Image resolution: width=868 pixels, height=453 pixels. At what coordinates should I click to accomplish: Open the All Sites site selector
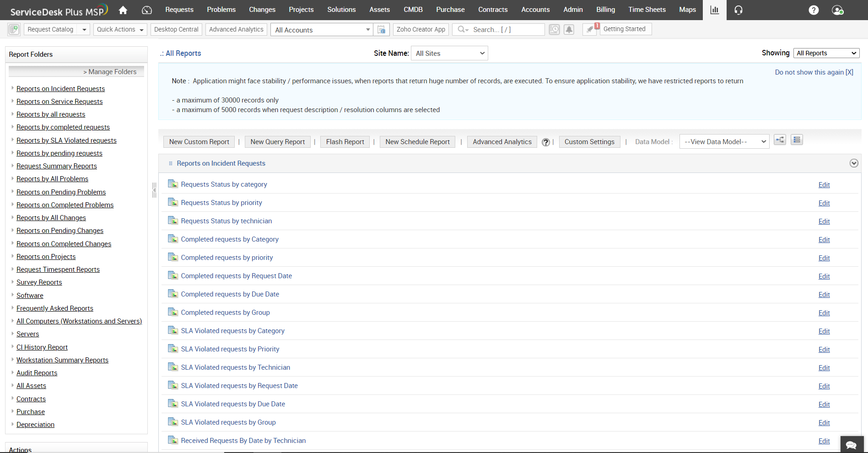tap(449, 53)
